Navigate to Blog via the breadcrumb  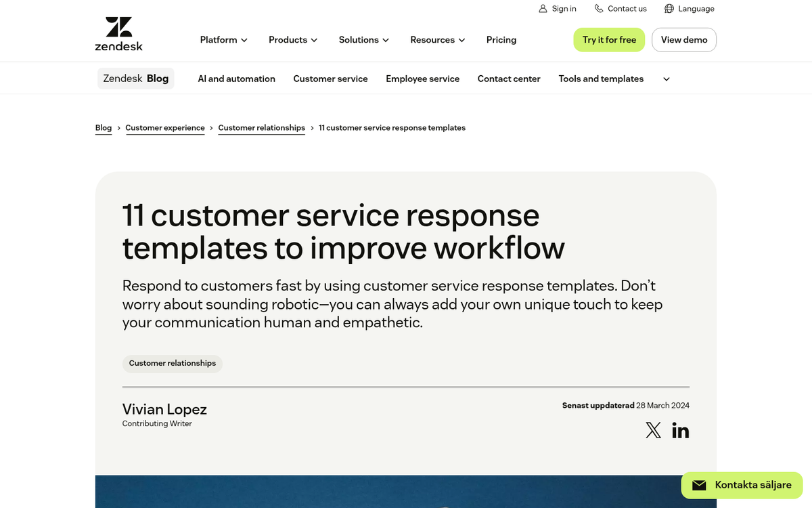click(104, 127)
